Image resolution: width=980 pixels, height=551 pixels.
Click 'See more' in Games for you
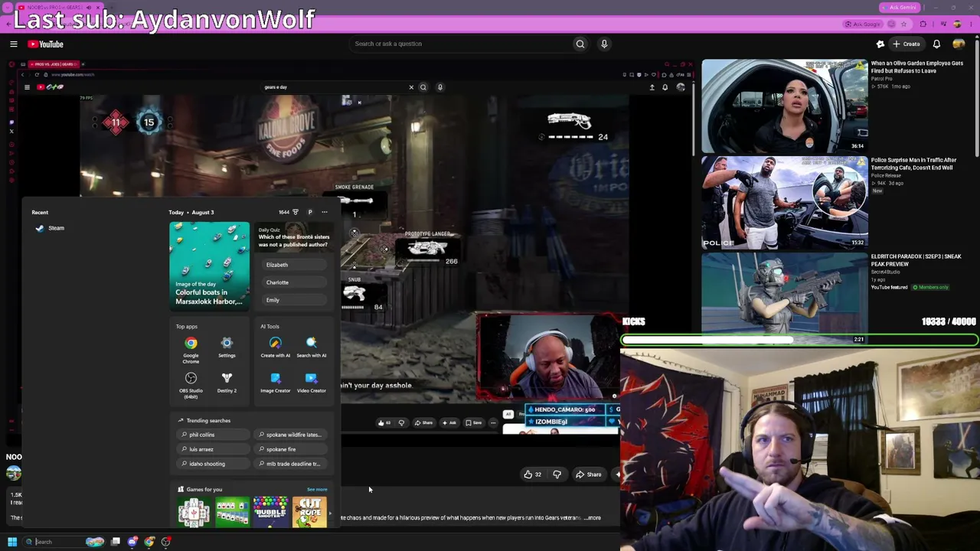(317, 489)
